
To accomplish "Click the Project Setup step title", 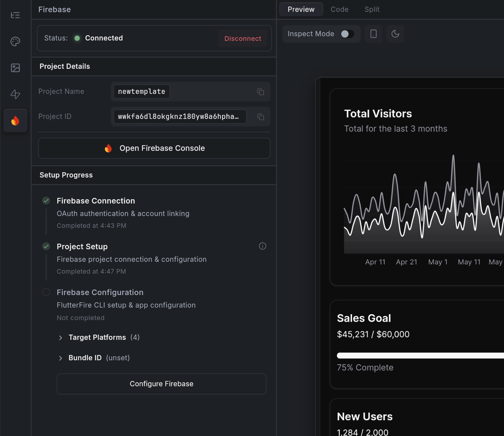I will (82, 247).
